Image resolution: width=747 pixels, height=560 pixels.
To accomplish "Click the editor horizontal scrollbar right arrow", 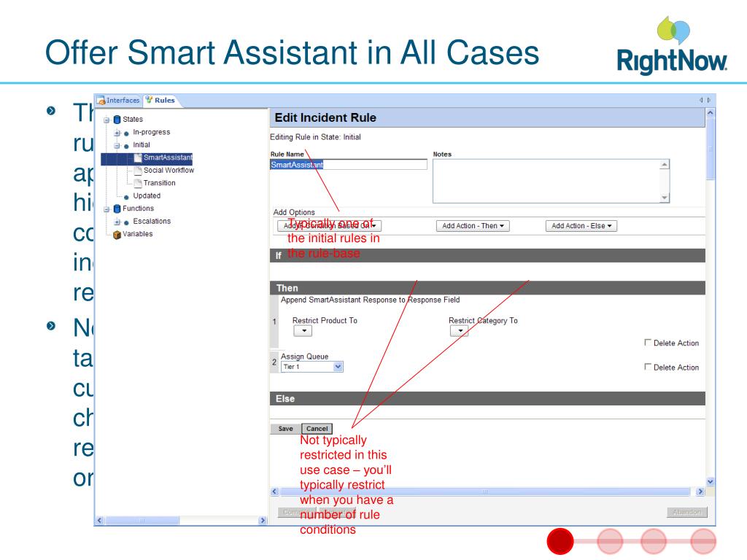I will (700, 491).
